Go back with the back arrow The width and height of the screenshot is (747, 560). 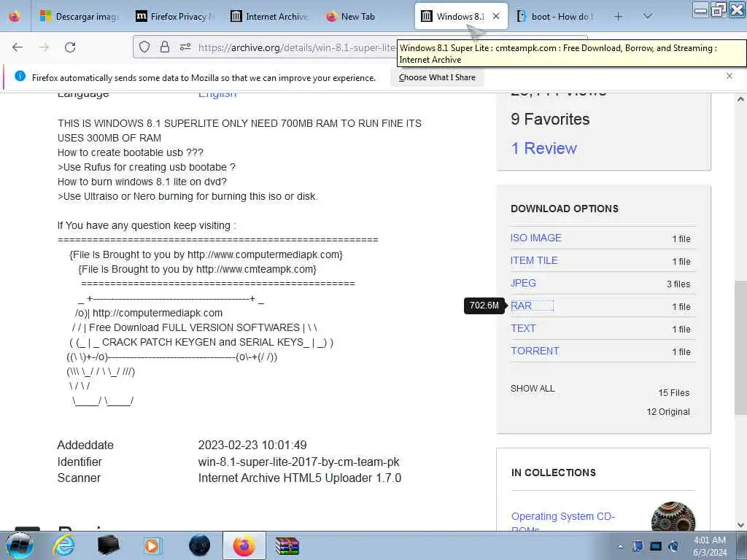click(x=18, y=47)
